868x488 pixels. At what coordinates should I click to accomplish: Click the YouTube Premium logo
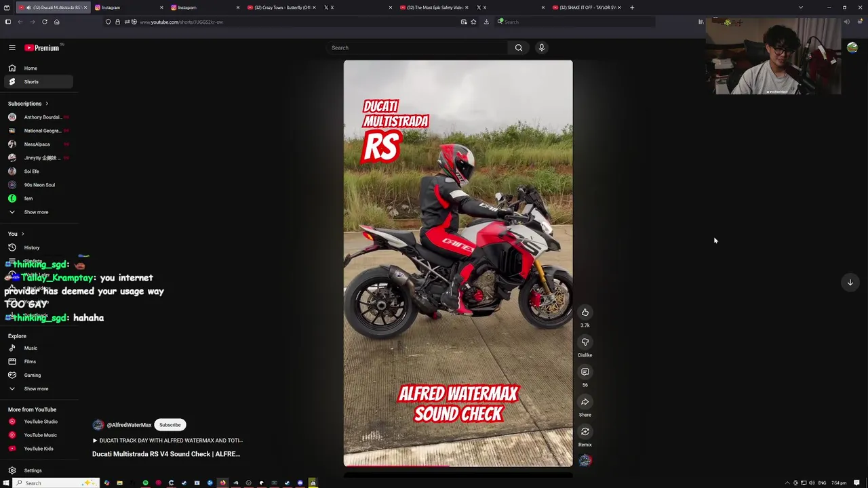pyautogui.click(x=43, y=47)
